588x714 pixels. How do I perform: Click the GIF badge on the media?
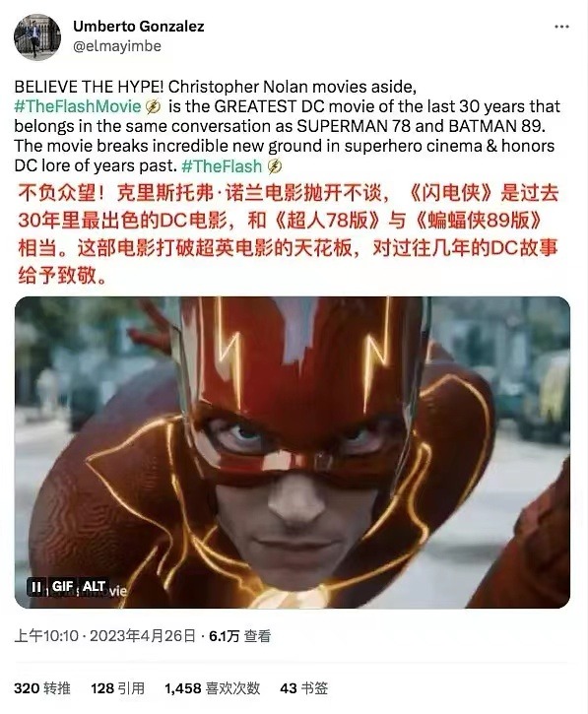point(62,587)
